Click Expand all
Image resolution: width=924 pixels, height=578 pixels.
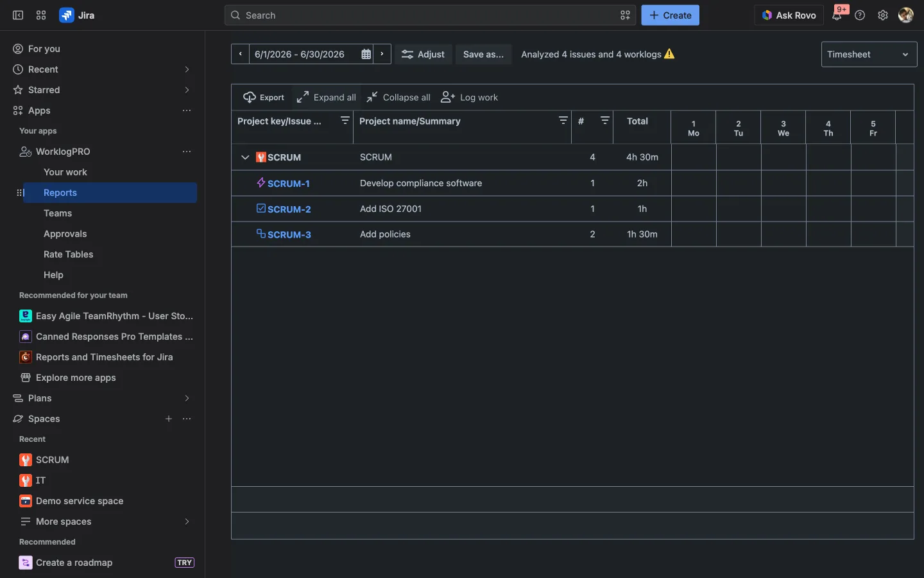pos(326,98)
